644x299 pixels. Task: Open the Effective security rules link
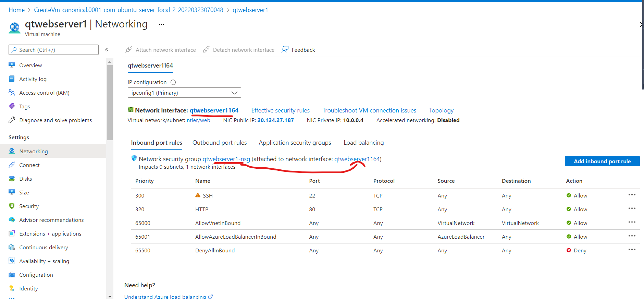pos(280,110)
